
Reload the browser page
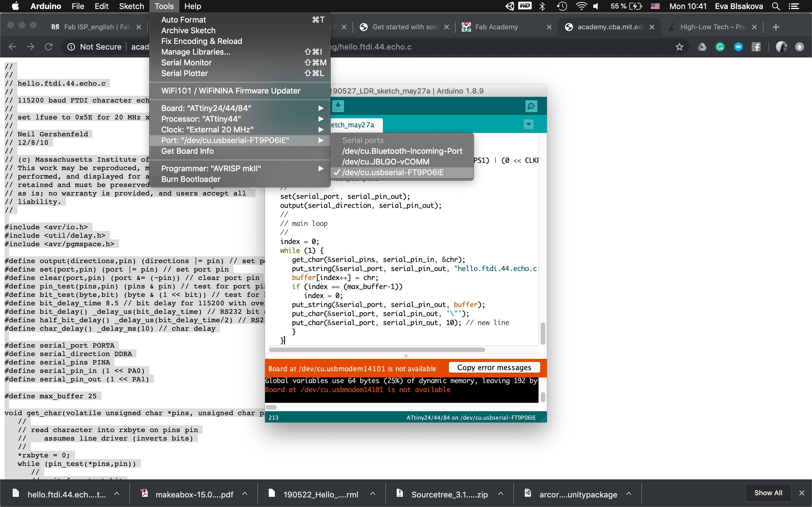[49, 47]
